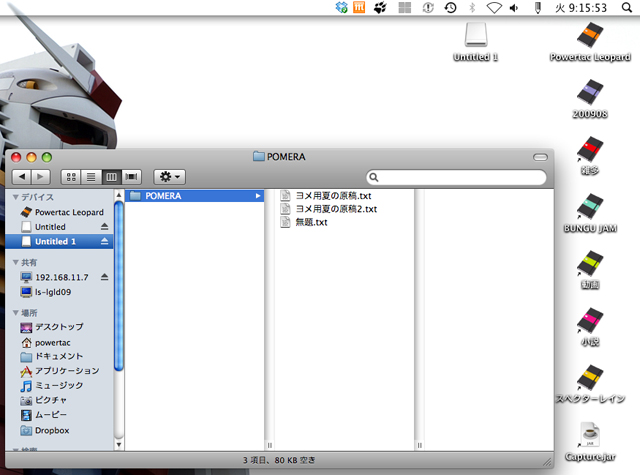Screen dimensions: 640x475
Task: Eject the 192.168.11.7 server
Action: click(104, 277)
